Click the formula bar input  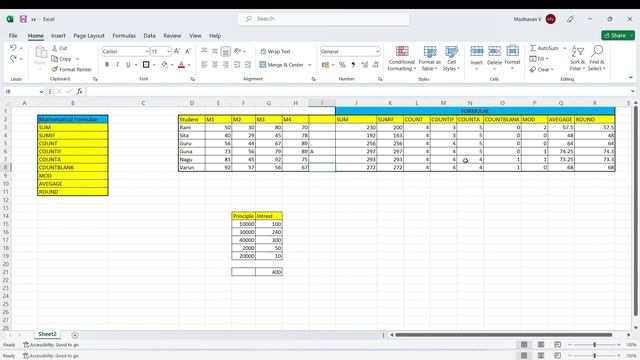358,91
